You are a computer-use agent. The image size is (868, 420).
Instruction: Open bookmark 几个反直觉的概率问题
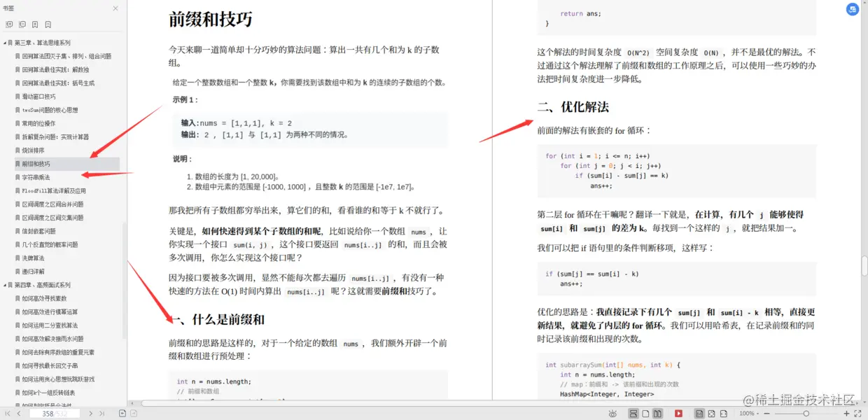50,244
